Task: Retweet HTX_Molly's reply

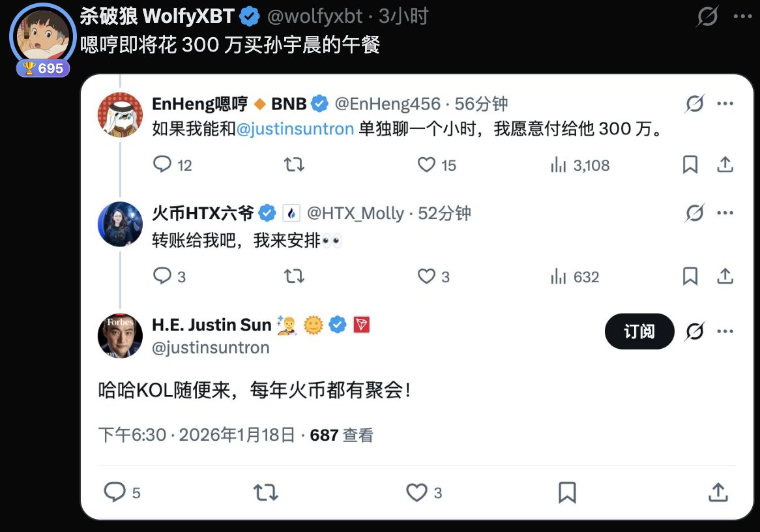Action: pyautogui.click(x=294, y=276)
